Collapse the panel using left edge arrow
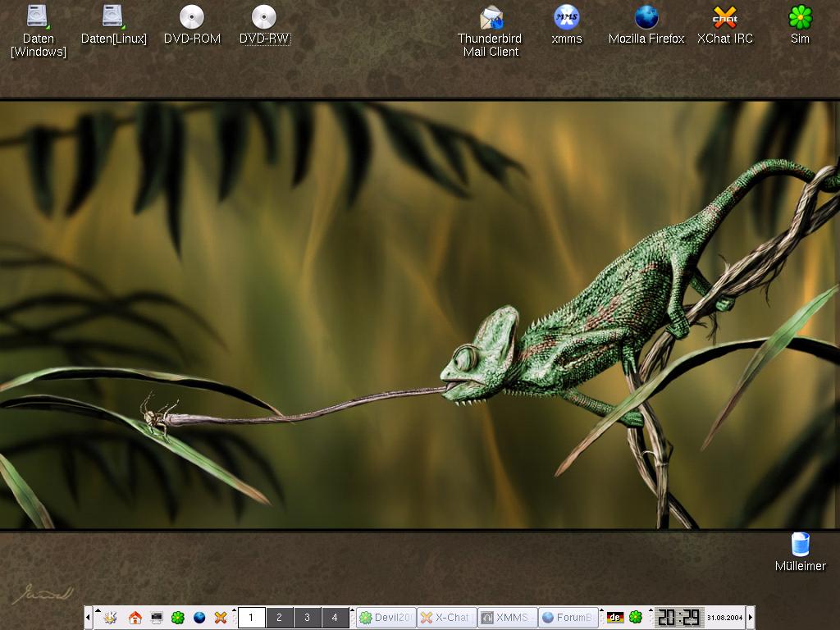 click(x=89, y=618)
